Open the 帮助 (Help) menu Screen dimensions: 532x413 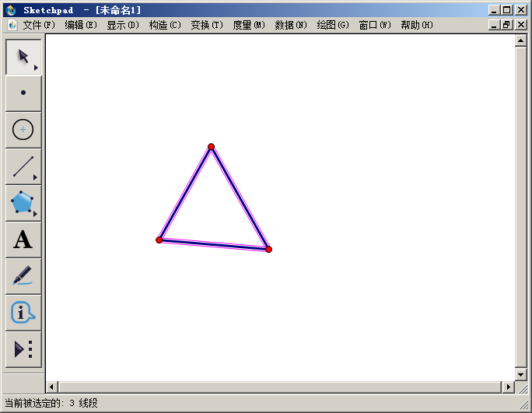[x=417, y=25]
